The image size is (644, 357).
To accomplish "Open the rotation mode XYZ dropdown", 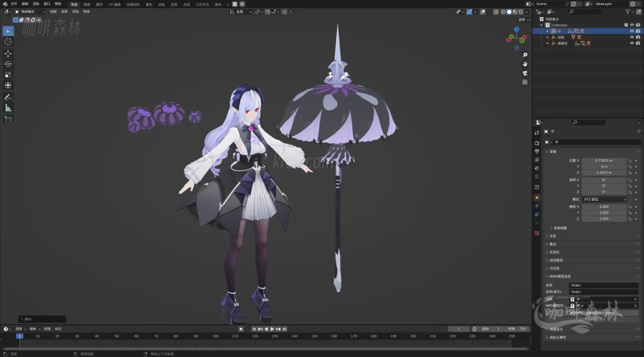I will (x=604, y=200).
